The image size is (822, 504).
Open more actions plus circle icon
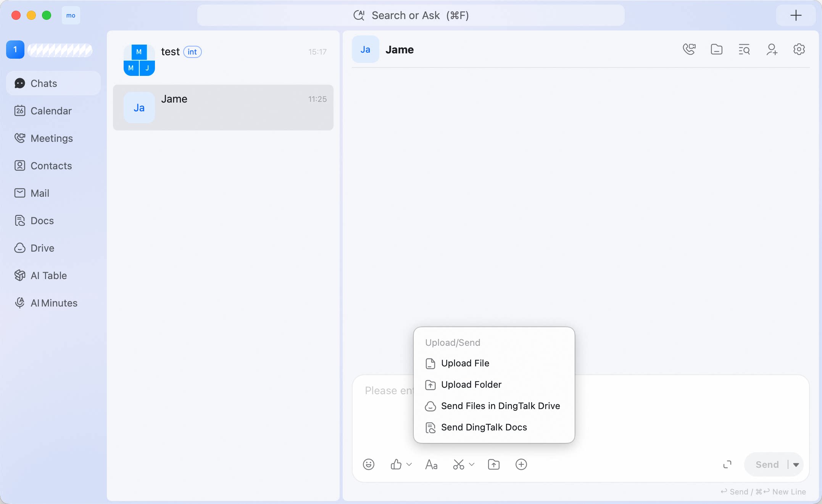521,464
